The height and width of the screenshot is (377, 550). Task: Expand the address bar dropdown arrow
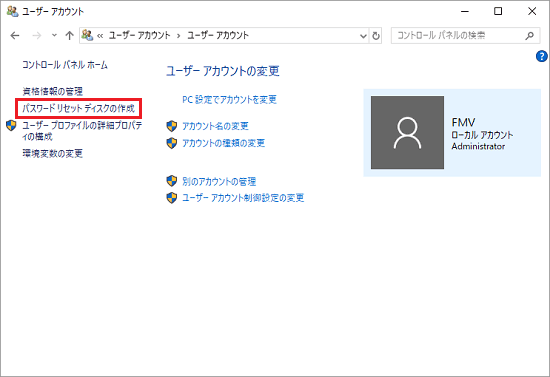coord(363,36)
